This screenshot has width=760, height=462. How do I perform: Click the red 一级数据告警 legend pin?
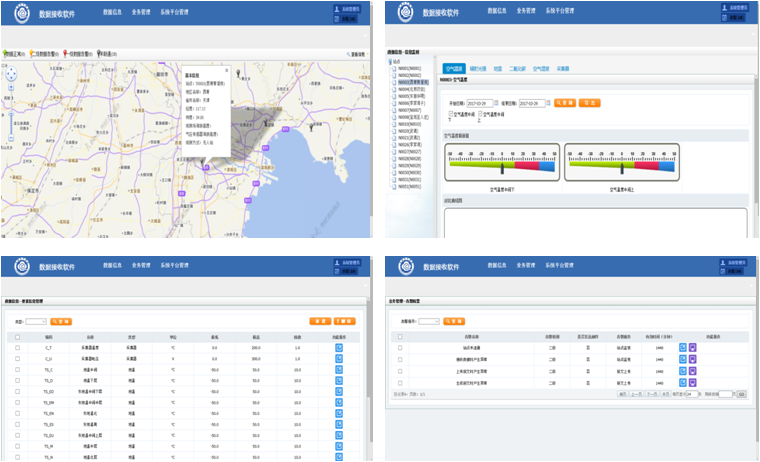[65, 54]
